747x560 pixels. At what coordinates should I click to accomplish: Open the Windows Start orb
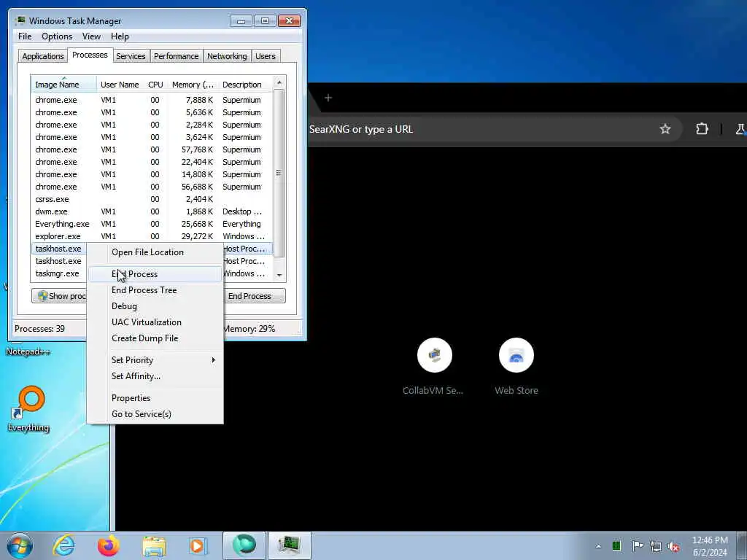point(20,545)
